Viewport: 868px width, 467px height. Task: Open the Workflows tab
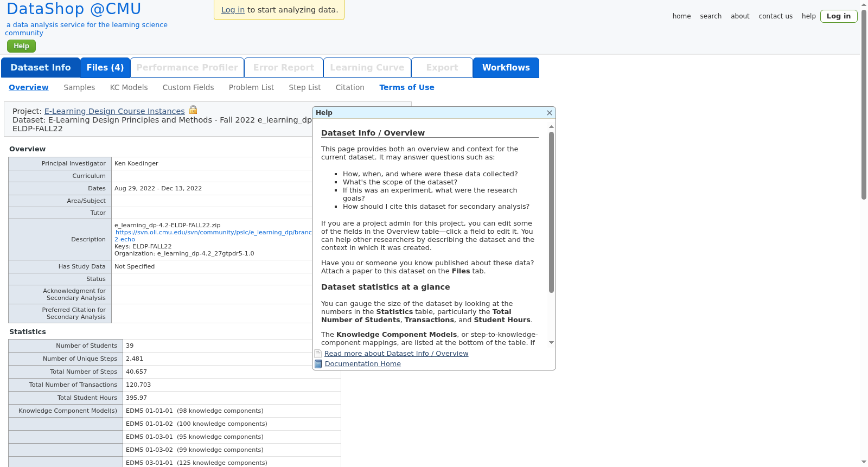(506, 68)
